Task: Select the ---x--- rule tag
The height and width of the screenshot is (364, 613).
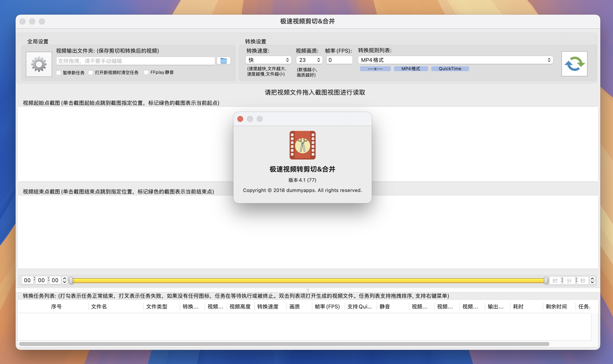Action: 375,69
